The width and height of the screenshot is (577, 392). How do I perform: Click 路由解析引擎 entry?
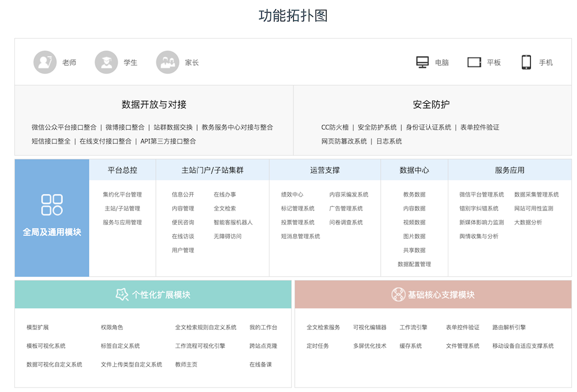(509, 327)
